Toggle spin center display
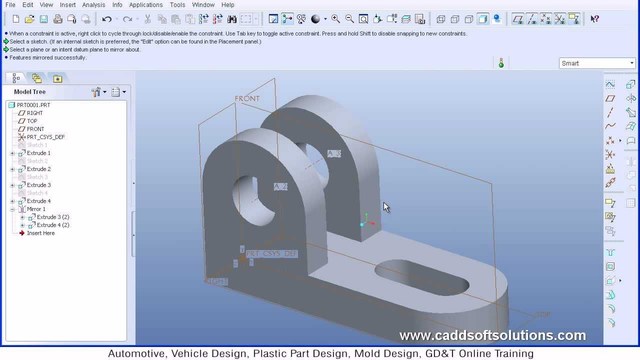Viewport: 640px width, 360px height. coord(287,19)
